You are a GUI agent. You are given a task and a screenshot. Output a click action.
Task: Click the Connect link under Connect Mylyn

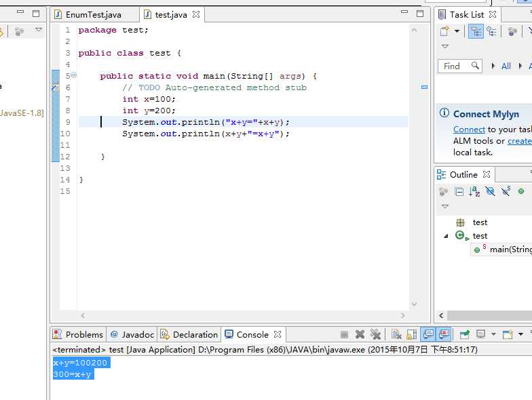[470, 129]
